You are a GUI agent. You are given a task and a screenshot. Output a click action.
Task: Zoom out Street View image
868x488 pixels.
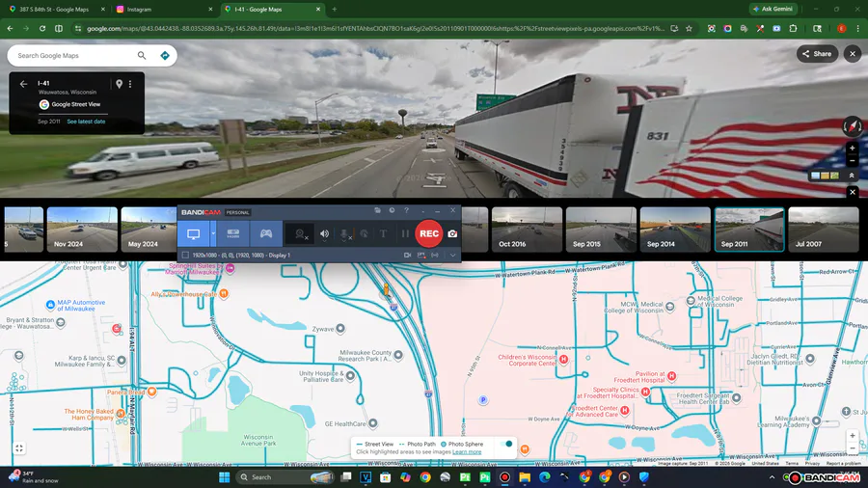pyautogui.click(x=852, y=161)
